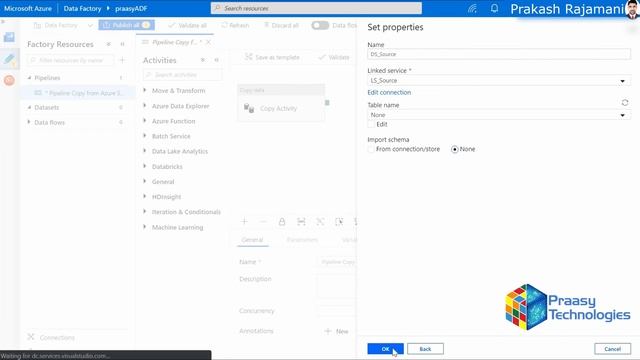640x360 pixels.
Task: Toggle the Data flow debug switch
Action: (x=320, y=25)
